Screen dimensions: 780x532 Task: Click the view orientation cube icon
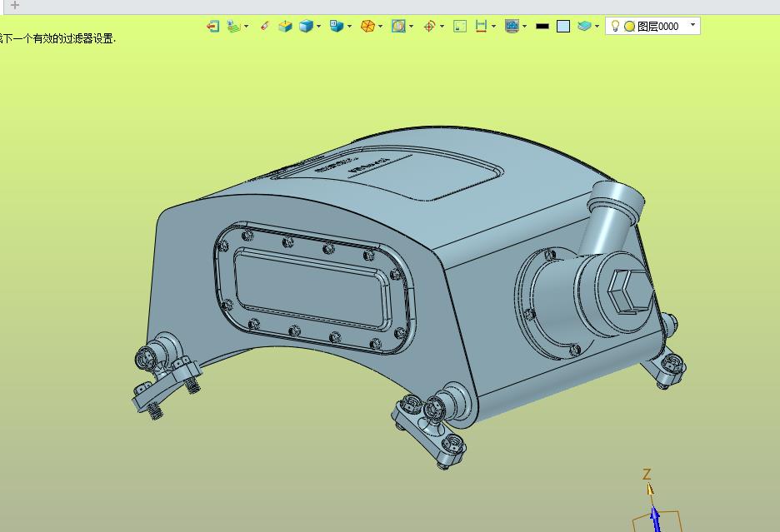(x=337, y=27)
